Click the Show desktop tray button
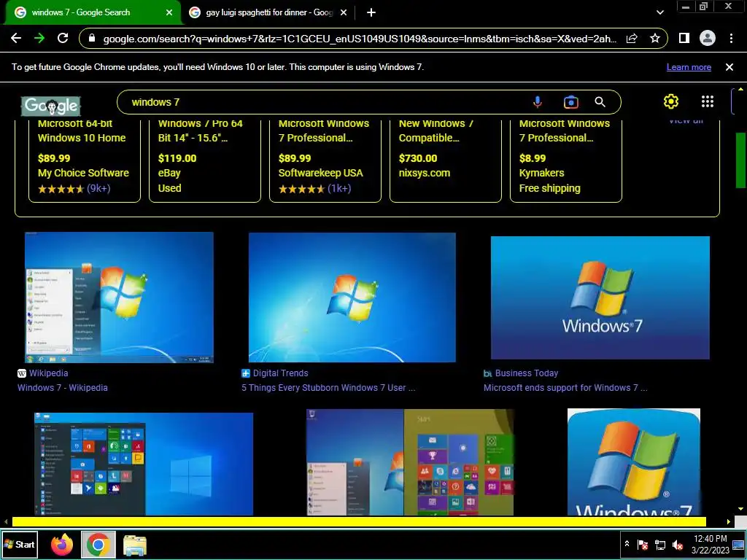 pos(738,544)
